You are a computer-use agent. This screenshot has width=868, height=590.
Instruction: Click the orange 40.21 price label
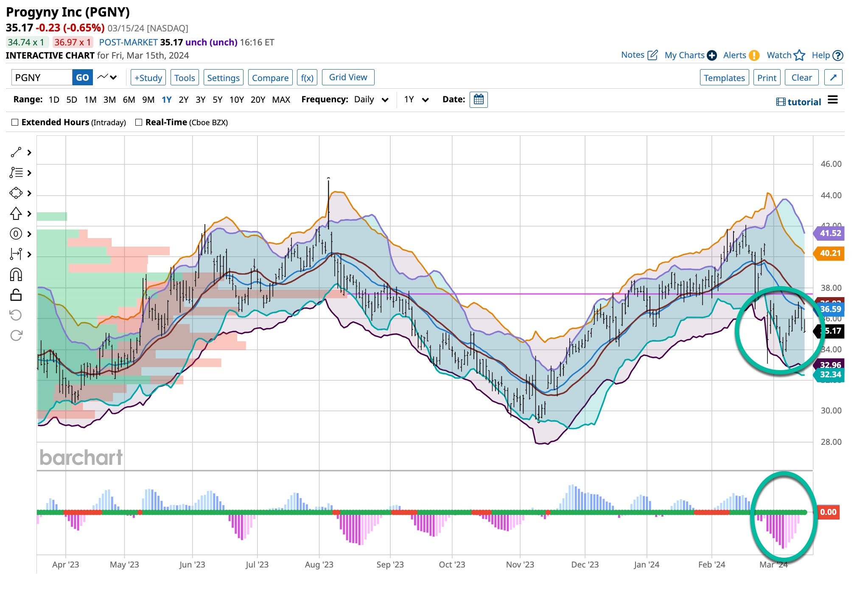point(829,253)
